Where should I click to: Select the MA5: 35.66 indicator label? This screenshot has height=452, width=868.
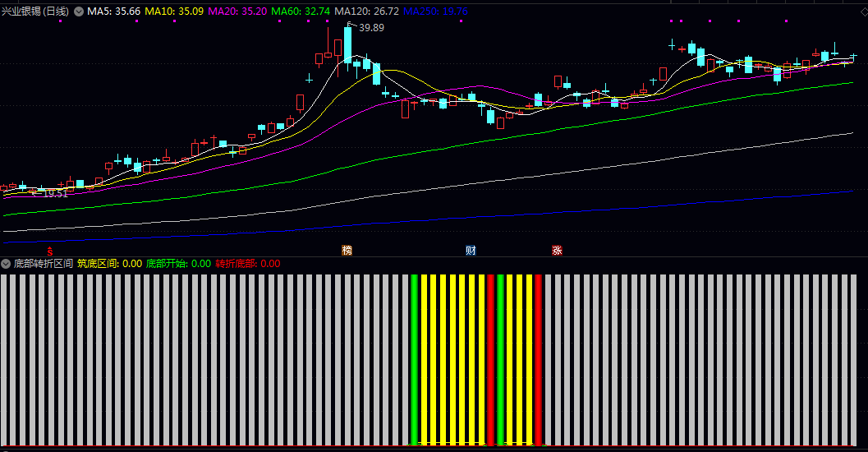click(113, 11)
